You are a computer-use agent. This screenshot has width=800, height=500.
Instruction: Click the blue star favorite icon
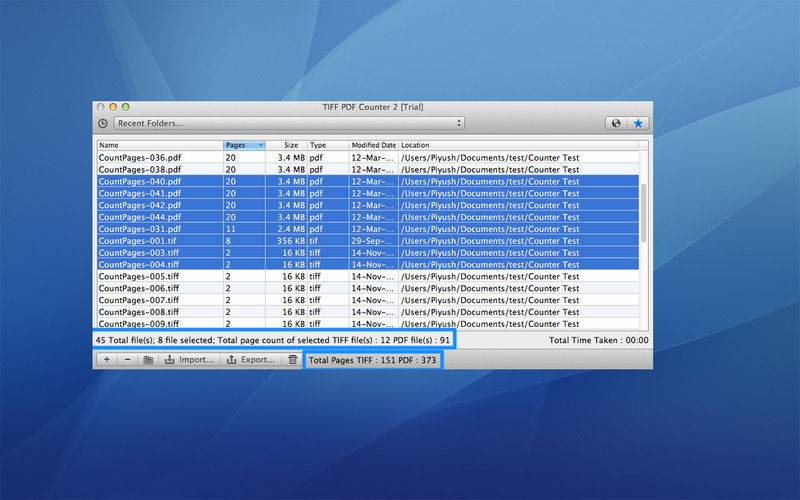[x=638, y=123]
